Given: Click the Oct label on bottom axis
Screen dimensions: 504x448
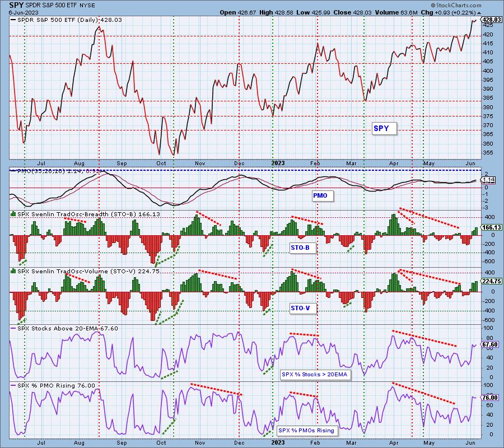Looking at the screenshot, I should coord(161,442).
